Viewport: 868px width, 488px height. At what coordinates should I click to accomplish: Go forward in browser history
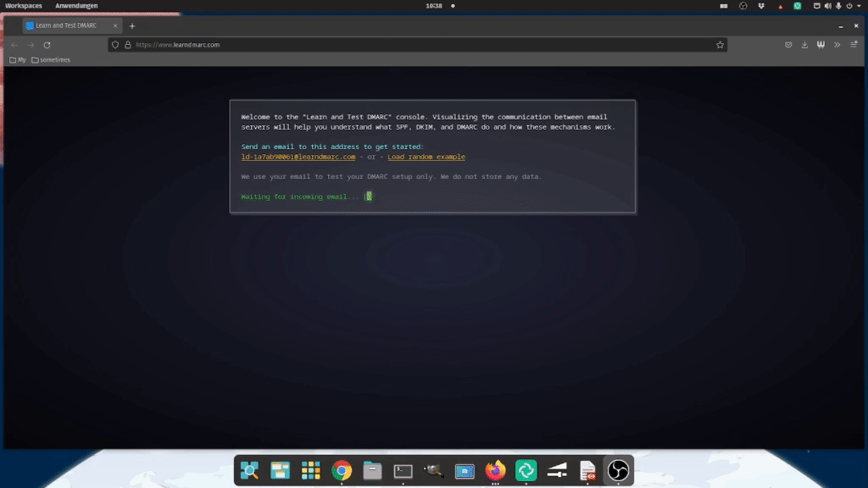(31, 45)
